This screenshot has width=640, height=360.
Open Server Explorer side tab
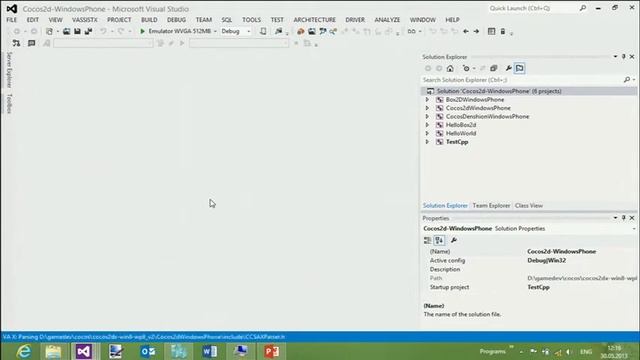tap(9, 70)
